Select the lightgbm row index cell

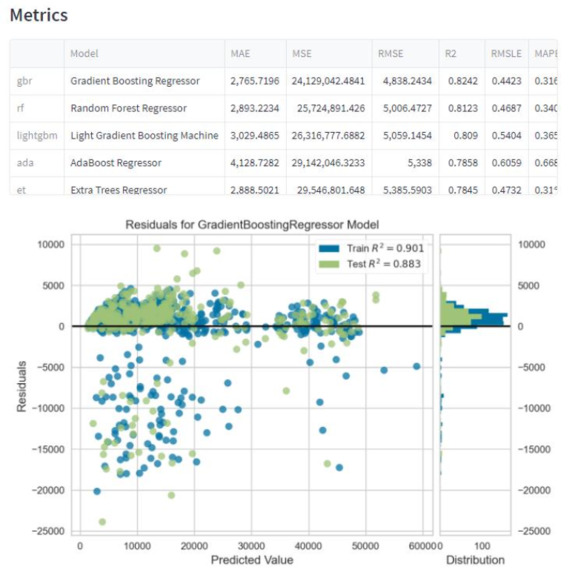37,136
